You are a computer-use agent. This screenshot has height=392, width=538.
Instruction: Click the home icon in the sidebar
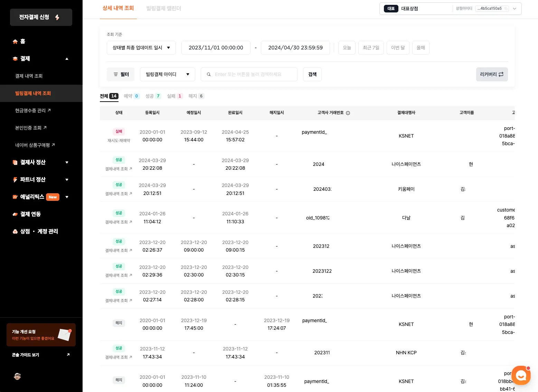[x=15, y=41]
